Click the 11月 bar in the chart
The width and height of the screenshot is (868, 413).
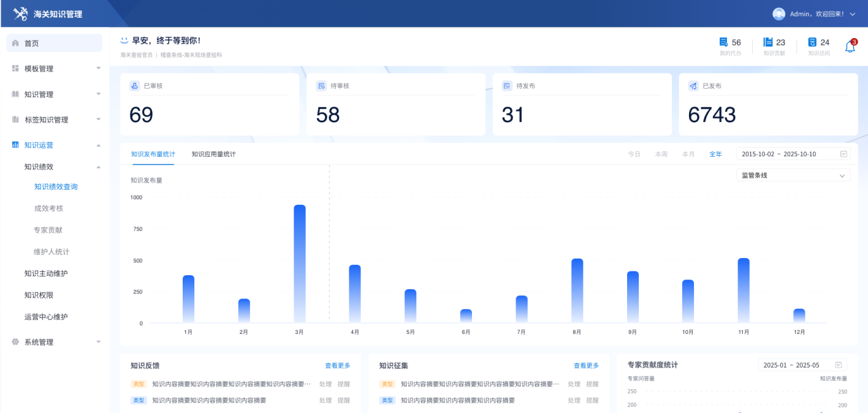743,290
